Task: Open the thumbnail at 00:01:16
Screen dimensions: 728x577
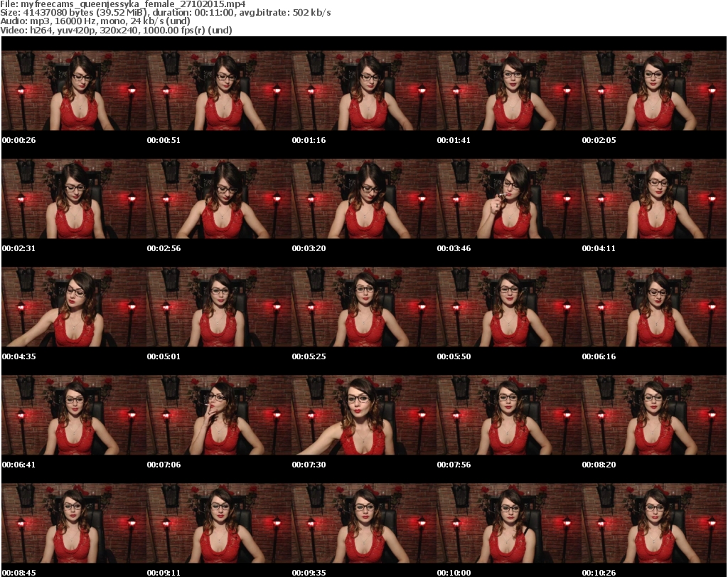Action: tap(363, 90)
